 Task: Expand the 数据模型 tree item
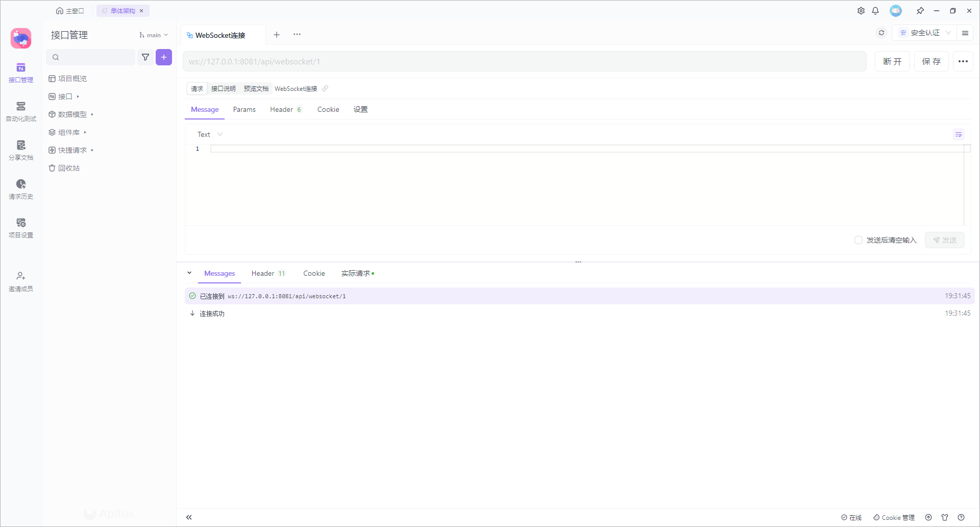[72, 114]
